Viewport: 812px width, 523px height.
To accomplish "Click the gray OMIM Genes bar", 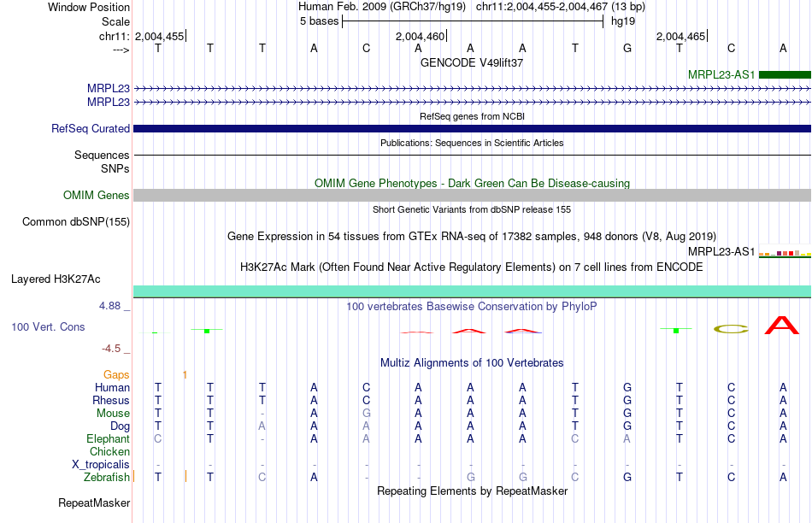I will [472, 195].
